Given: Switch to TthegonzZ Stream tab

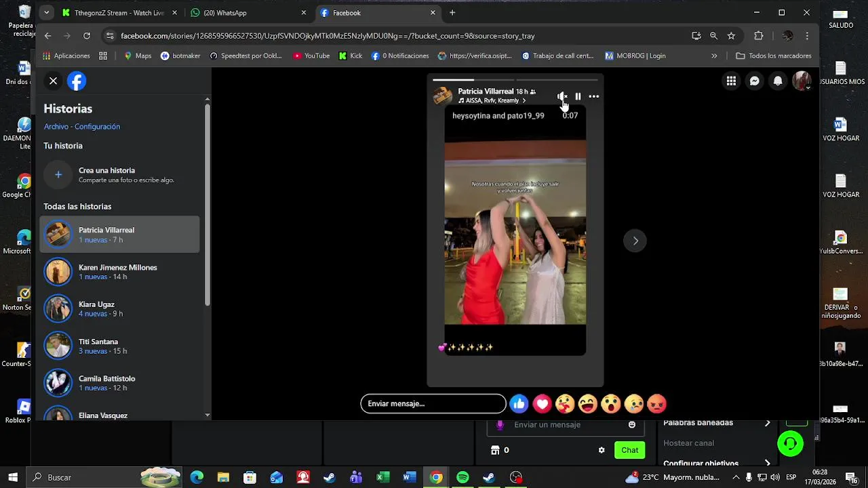Looking at the screenshot, I should pos(119,13).
